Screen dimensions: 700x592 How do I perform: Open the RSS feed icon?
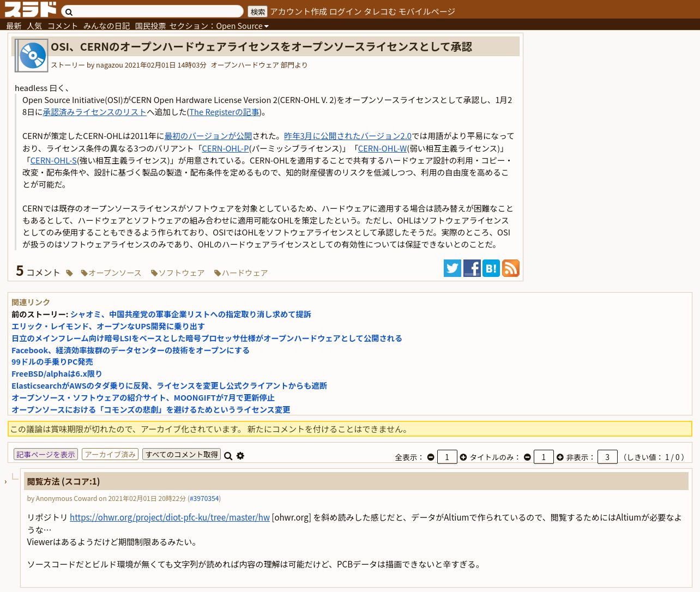[511, 268]
